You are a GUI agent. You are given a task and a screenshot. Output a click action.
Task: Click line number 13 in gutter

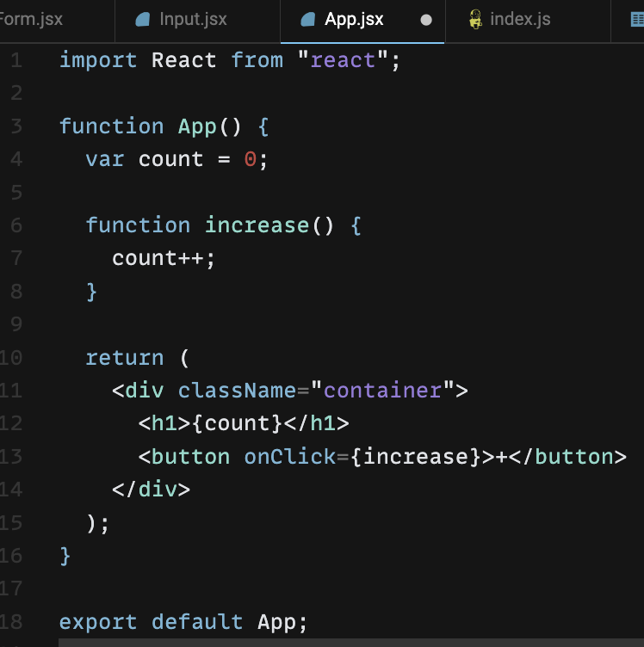click(x=10, y=457)
